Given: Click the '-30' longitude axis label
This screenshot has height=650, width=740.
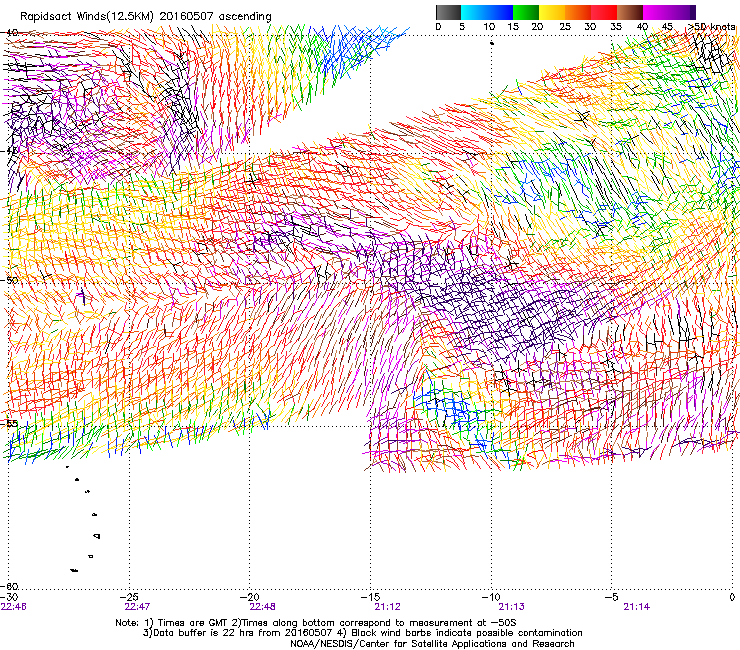Looking at the screenshot, I should click(10, 597).
